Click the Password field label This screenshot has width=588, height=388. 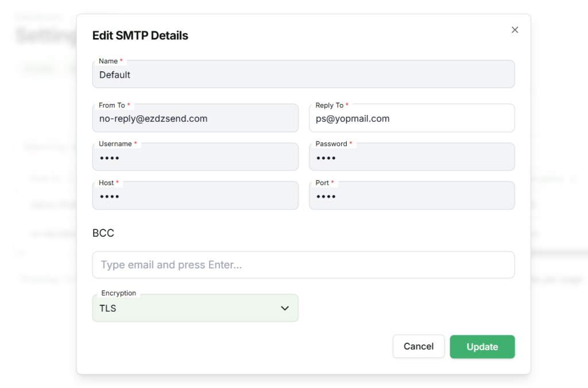pos(331,144)
